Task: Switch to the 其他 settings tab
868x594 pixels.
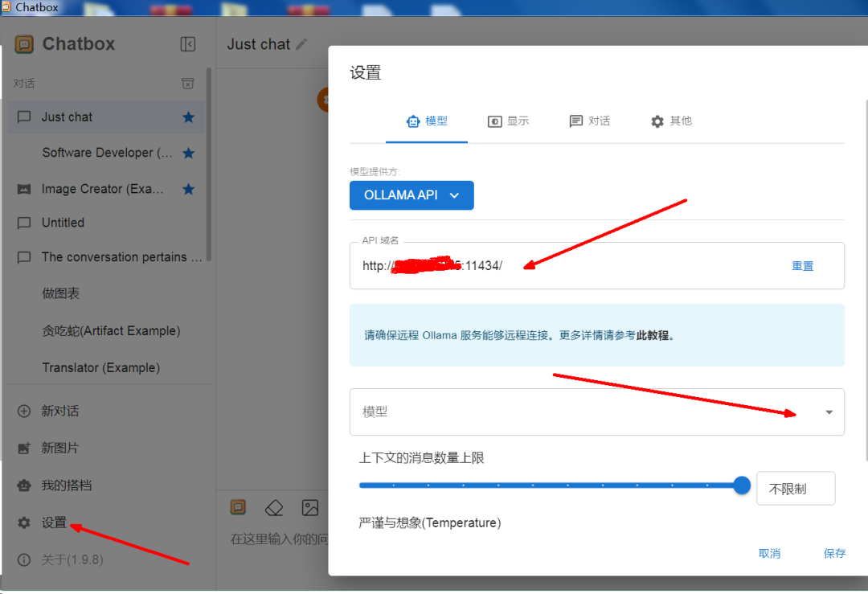Action: coord(671,121)
